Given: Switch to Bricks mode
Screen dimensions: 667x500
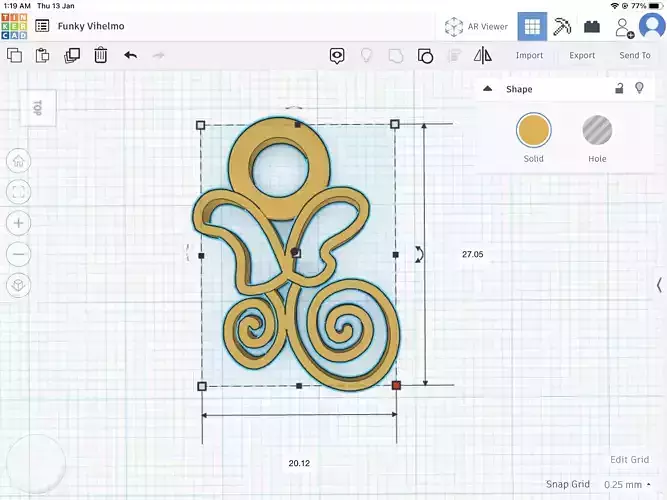Looking at the screenshot, I should point(592,27).
